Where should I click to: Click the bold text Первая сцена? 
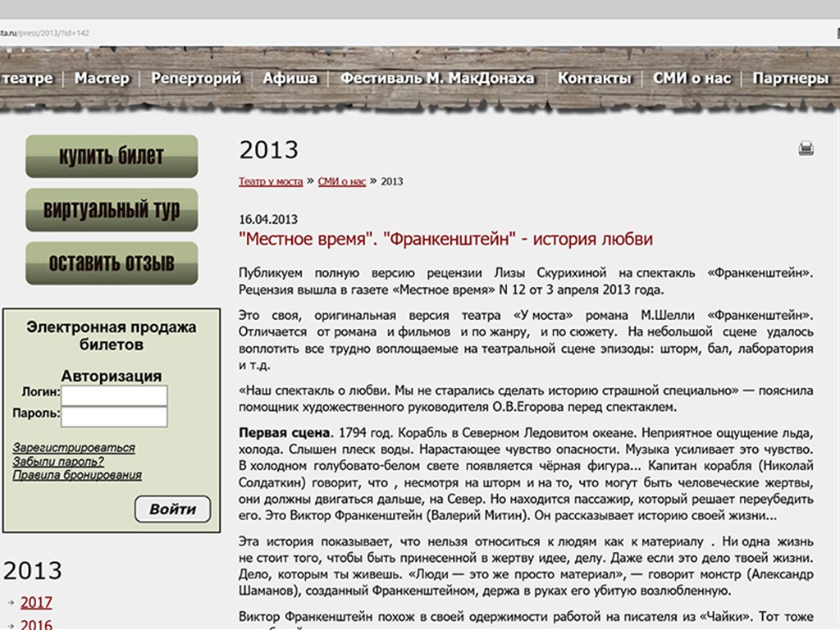pyautogui.click(x=285, y=432)
